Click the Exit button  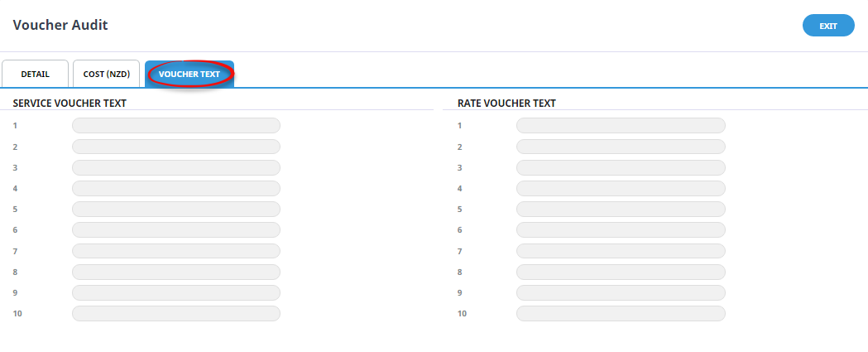pos(828,26)
